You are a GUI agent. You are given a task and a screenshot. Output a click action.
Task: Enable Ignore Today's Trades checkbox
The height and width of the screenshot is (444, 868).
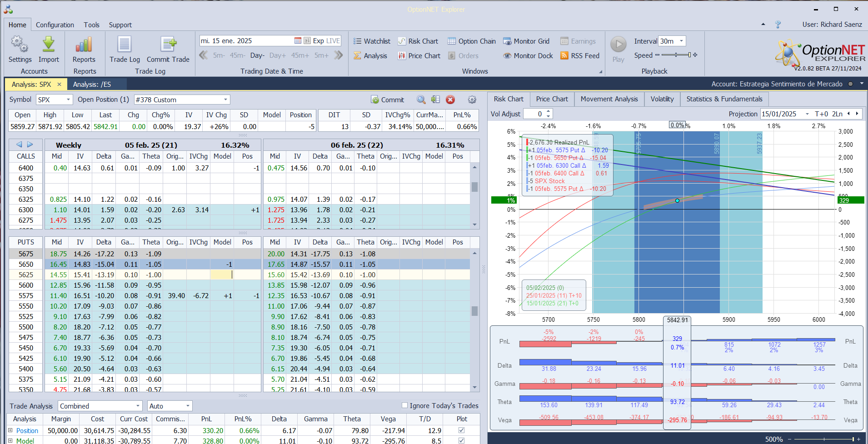[x=404, y=405]
